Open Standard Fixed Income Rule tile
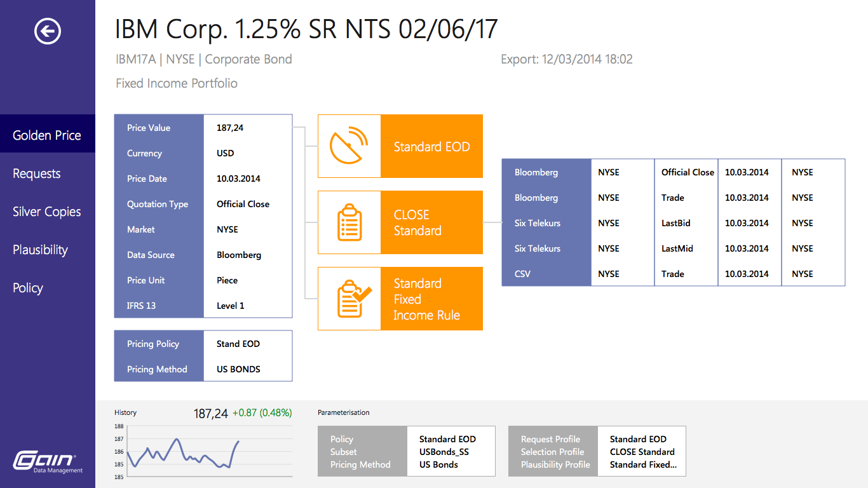The height and width of the screenshot is (488, 868). [400, 299]
